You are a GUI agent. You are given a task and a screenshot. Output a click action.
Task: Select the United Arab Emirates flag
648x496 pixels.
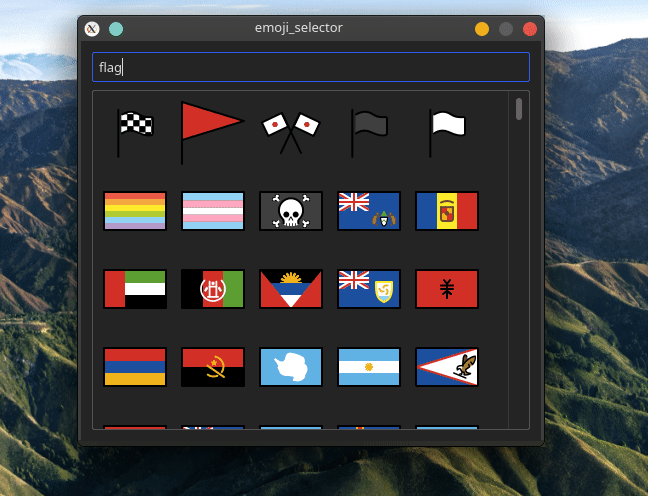pyautogui.click(x=135, y=289)
